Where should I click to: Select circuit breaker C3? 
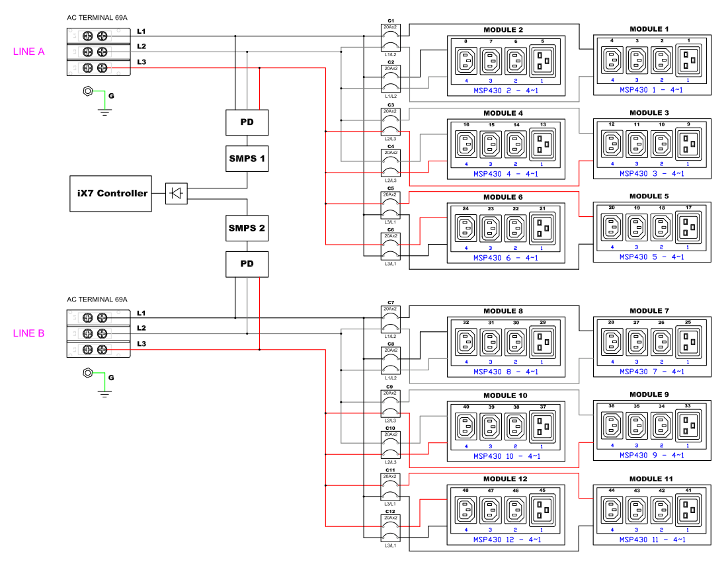pyautogui.click(x=391, y=122)
